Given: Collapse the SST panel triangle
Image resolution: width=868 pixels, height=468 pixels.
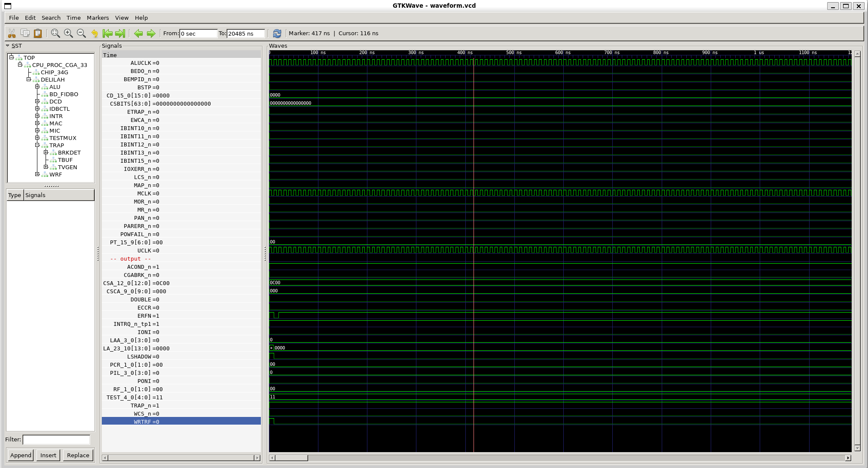Looking at the screenshot, I should pos(7,46).
